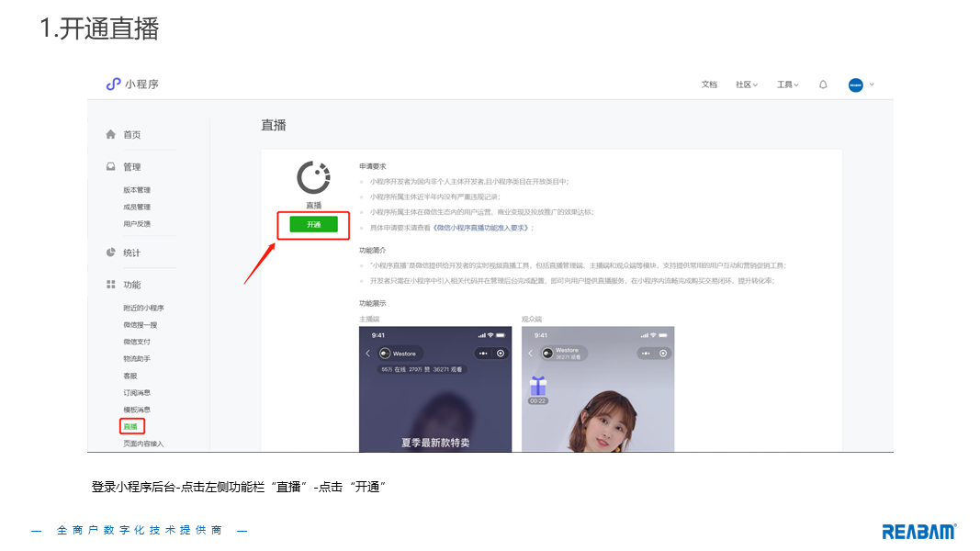Select 直播 in the sidebar
980x551 pixels.
pyautogui.click(x=132, y=427)
